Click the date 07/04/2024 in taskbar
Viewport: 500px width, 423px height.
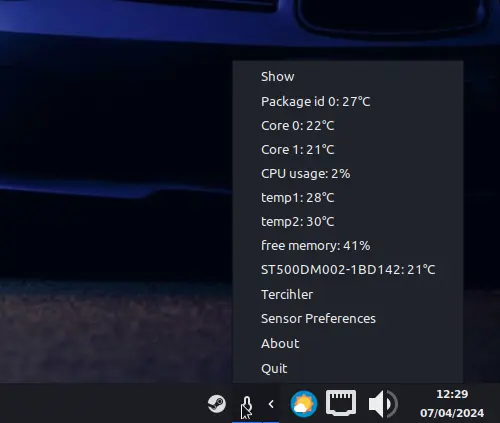point(452,413)
